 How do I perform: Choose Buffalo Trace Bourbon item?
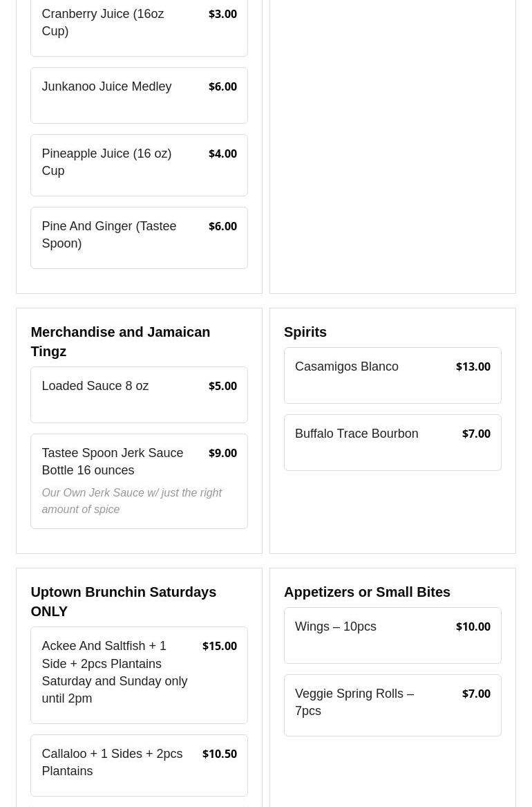tap(392, 443)
